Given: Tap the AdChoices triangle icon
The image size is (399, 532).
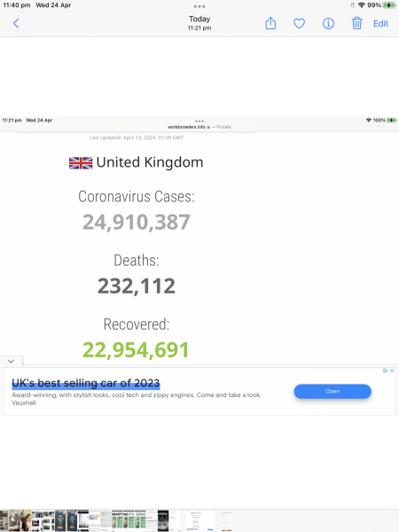Looking at the screenshot, I should pyautogui.click(x=386, y=371).
